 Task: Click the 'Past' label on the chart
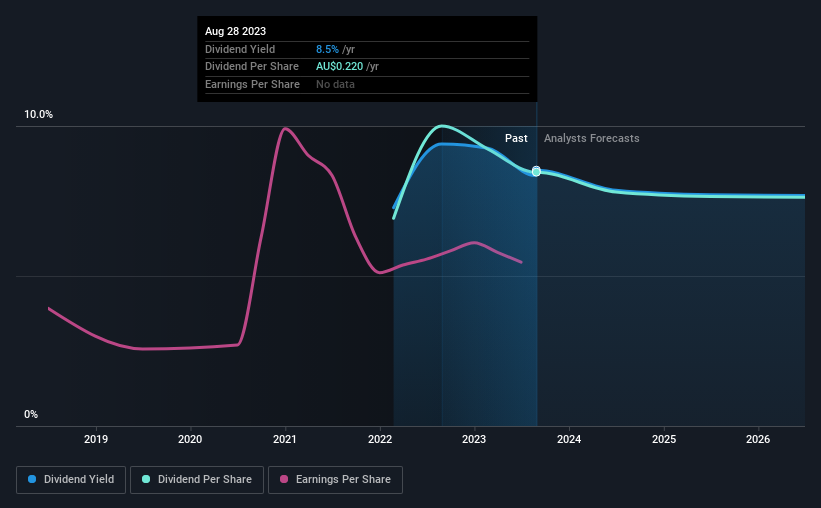tap(516, 138)
